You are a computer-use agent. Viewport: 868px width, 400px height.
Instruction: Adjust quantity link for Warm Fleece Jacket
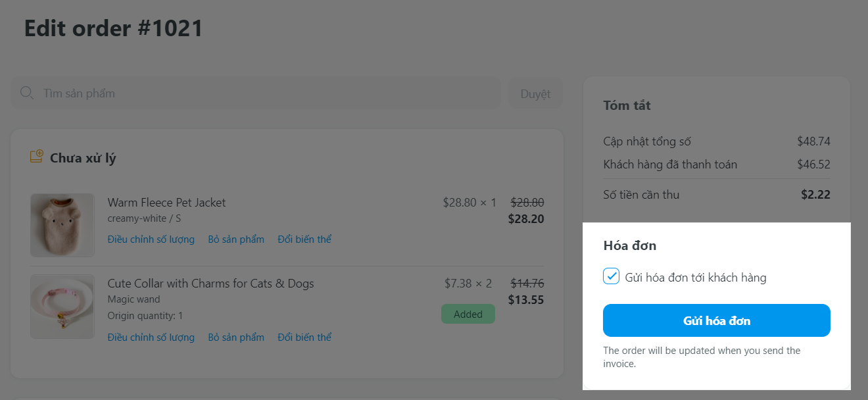[x=151, y=239]
